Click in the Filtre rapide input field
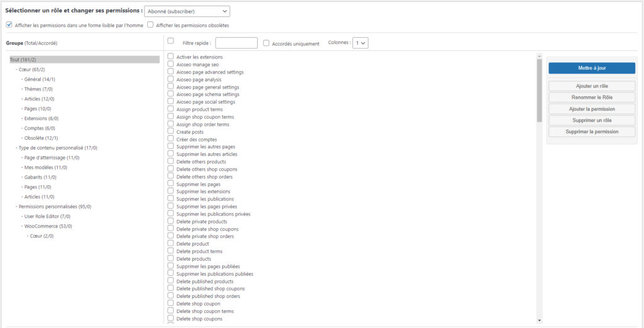 (x=236, y=43)
